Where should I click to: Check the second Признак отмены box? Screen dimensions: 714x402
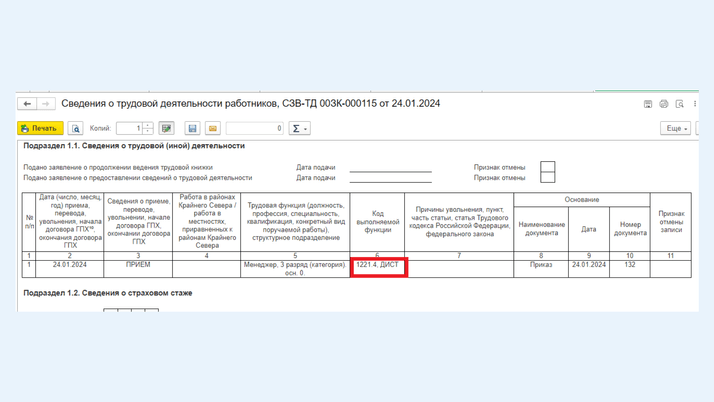(547, 178)
